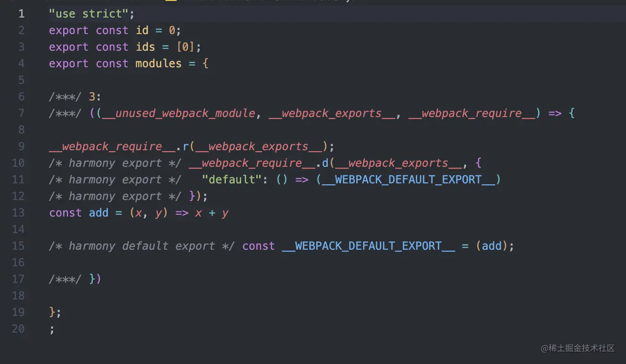Image resolution: width=626 pixels, height=364 pixels.
Task: Click __webpack_require__ parameter on line 7
Action: click(472, 113)
